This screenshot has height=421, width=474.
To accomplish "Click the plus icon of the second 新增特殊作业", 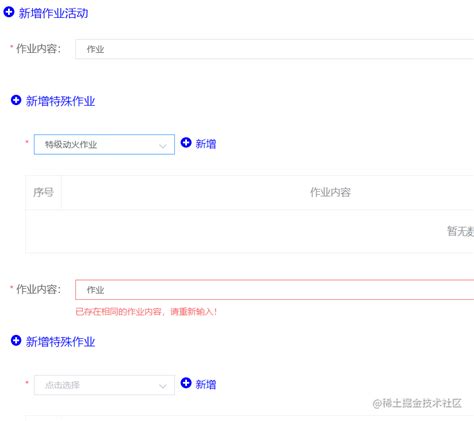I will (16, 340).
